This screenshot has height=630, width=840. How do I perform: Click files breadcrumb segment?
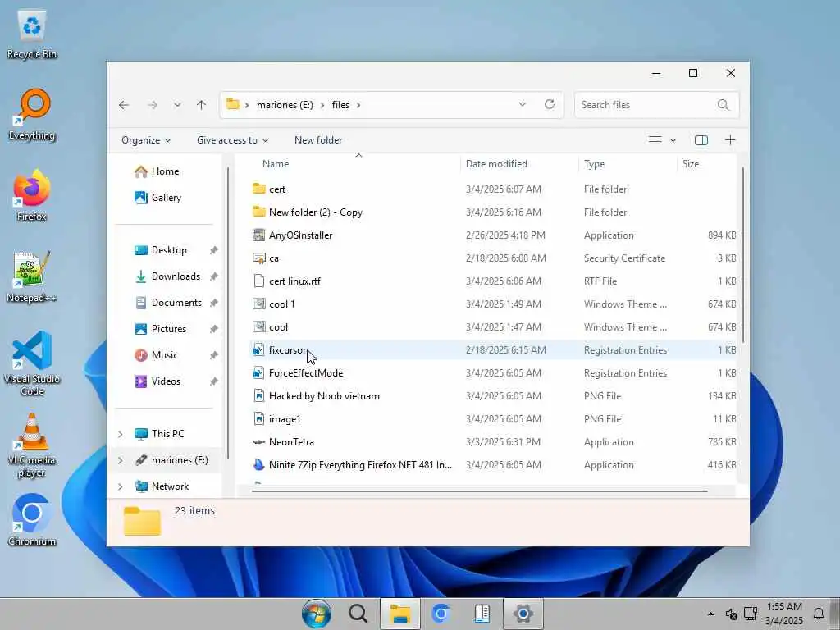click(x=340, y=105)
